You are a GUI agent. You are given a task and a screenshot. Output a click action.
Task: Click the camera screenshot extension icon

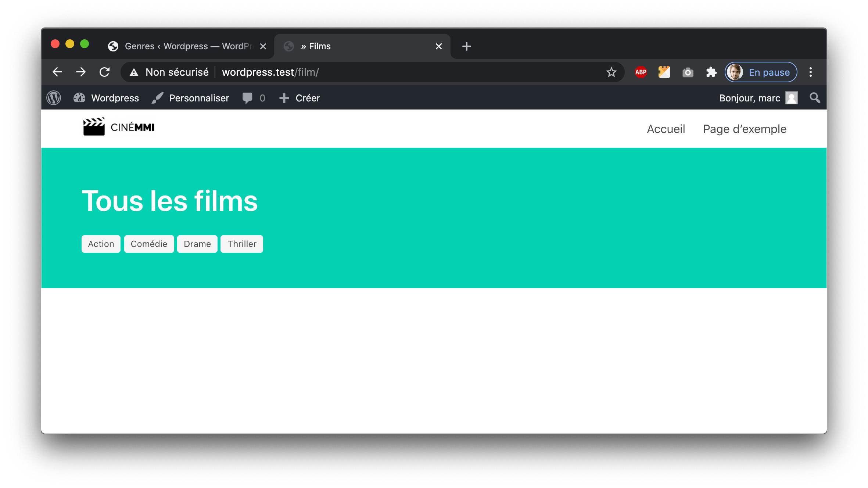[688, 72]
